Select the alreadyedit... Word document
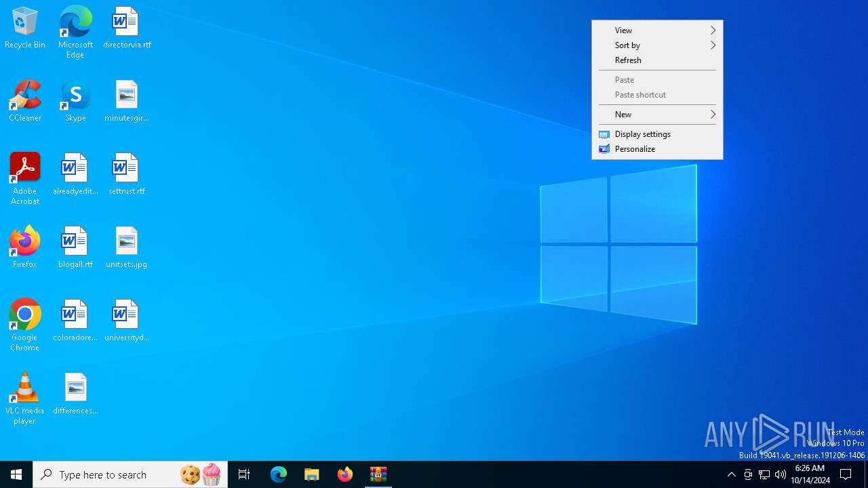This screenshot has width=868, height=488. click(x=75, y=175)
